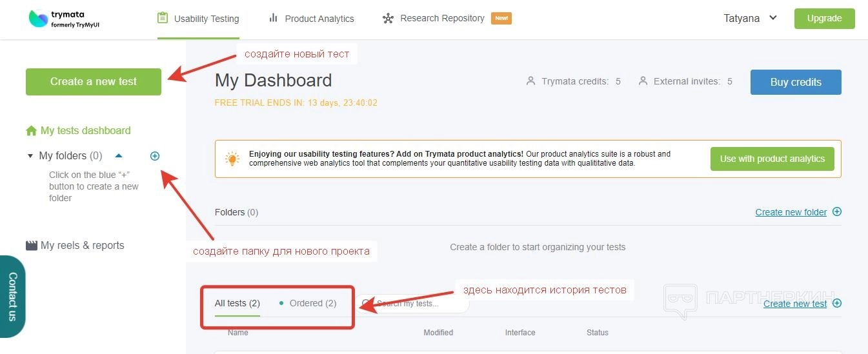Click the Trymata logo icon
868x354 pixels.
(39, 19)
